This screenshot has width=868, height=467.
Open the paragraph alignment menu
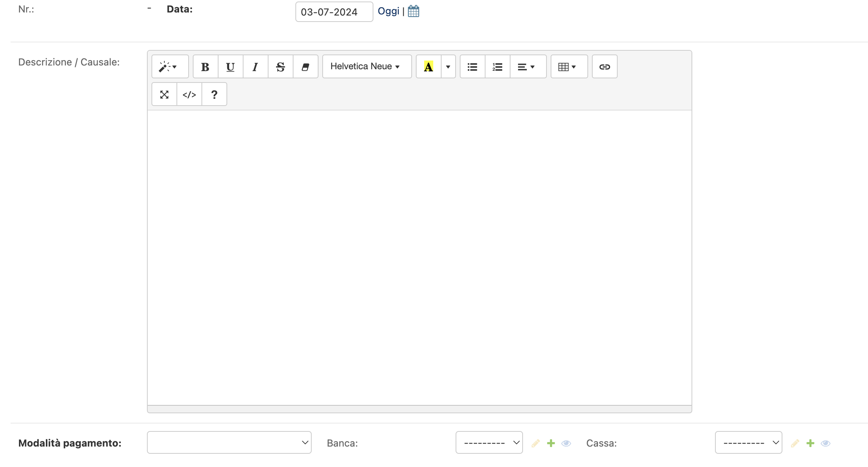[528, 67]
